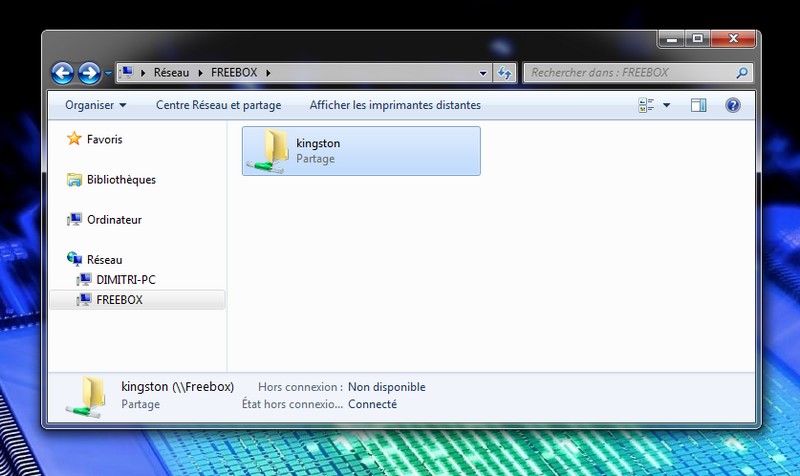Select FREEBOX in the network tree
The width and height of the screenshot is (800, 476).
[x=119, y=299]
